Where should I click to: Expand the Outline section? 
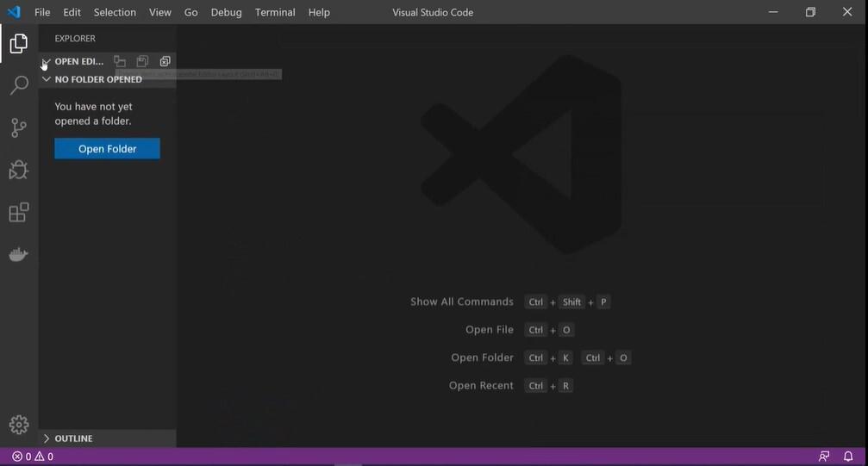pyautogui.click(x=47, y=438)
